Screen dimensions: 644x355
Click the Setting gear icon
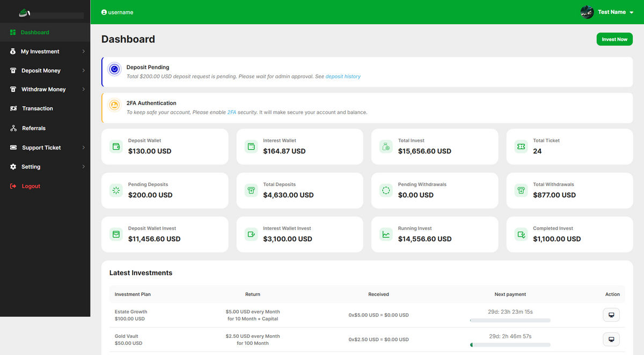point(13,167)
